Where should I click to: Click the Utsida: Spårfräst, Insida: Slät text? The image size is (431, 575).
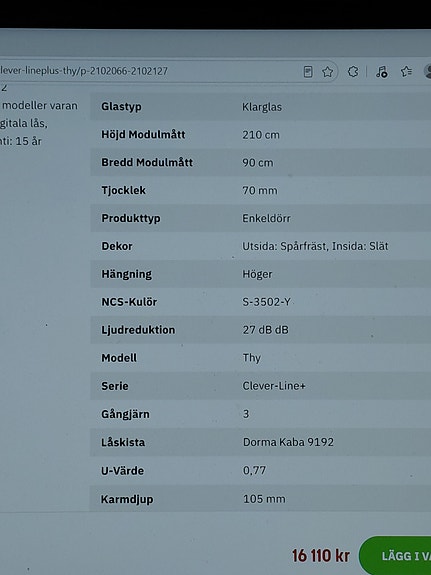point(315,246)
